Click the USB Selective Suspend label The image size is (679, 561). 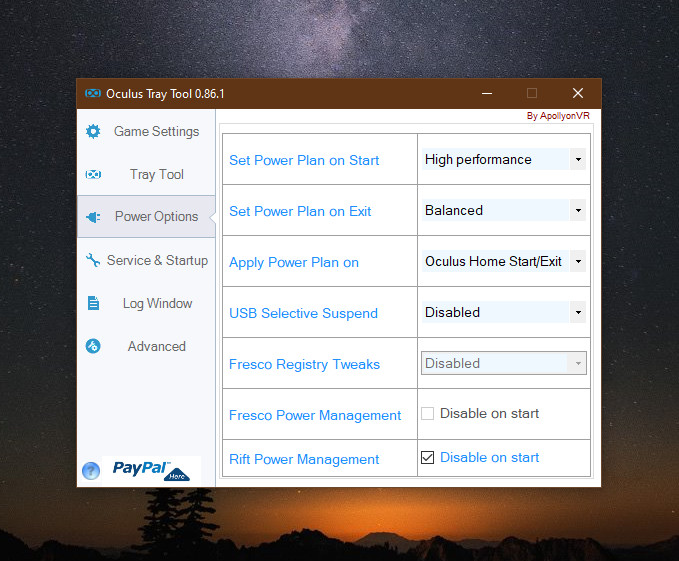(x=304, y=313)
